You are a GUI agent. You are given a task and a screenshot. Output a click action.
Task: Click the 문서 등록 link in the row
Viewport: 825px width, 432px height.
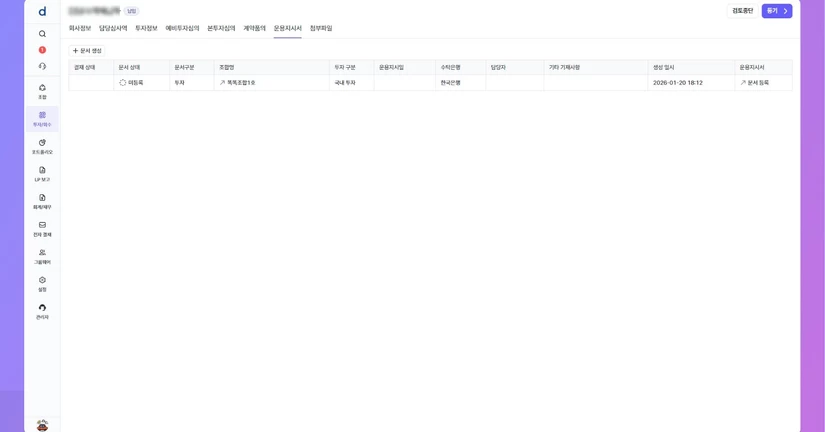pos(754,83)
